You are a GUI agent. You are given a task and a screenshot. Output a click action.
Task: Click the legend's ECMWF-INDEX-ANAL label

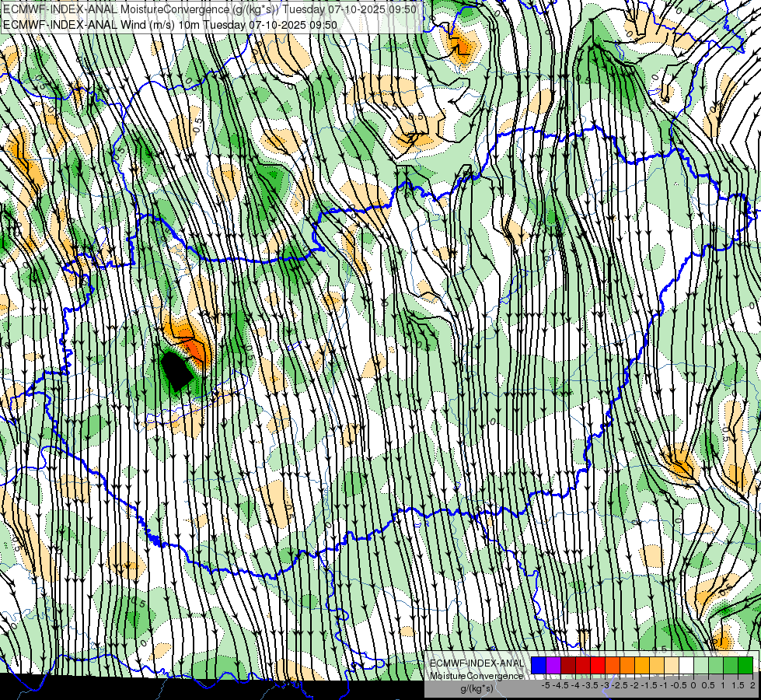pos(477,663)
